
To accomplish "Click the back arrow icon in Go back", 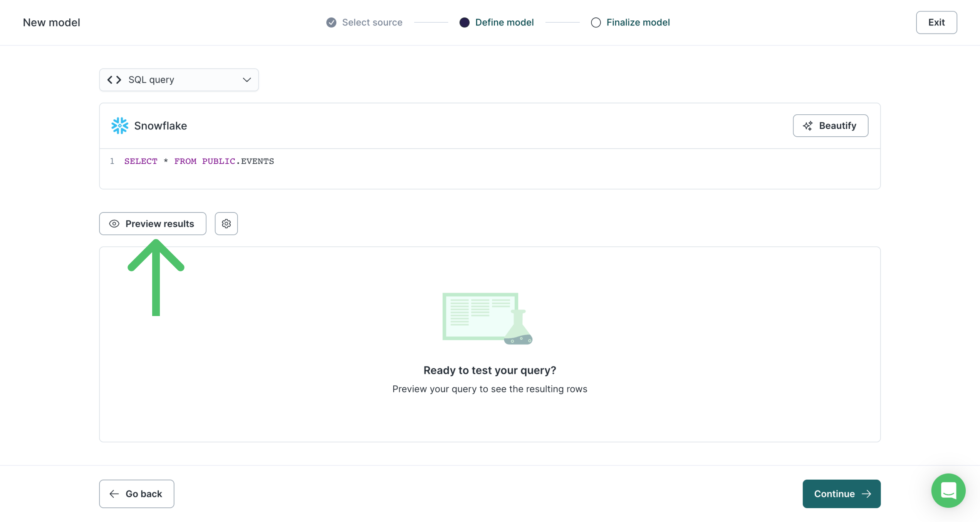I will point(113,494).
